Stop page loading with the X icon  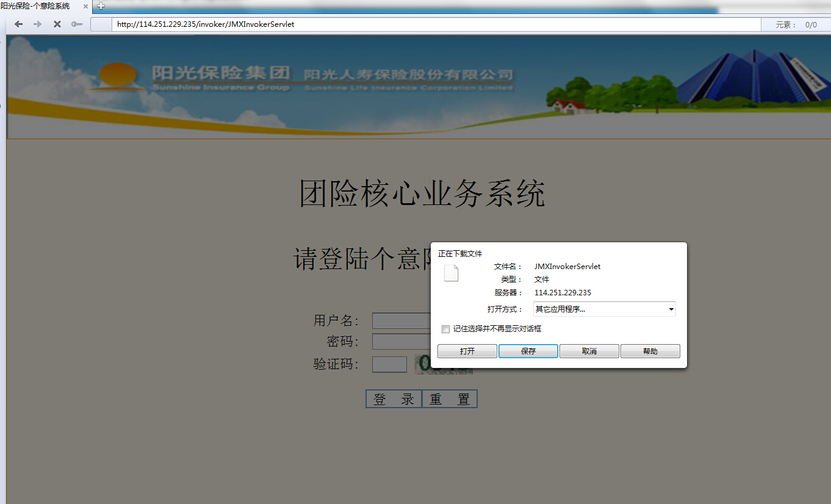tap(57, 24)
